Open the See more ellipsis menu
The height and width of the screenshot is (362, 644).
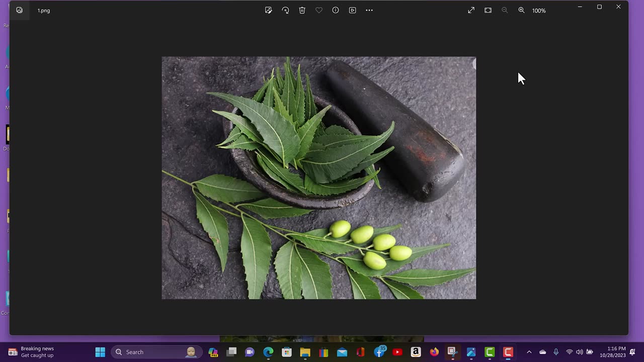(x=369, y=10)
